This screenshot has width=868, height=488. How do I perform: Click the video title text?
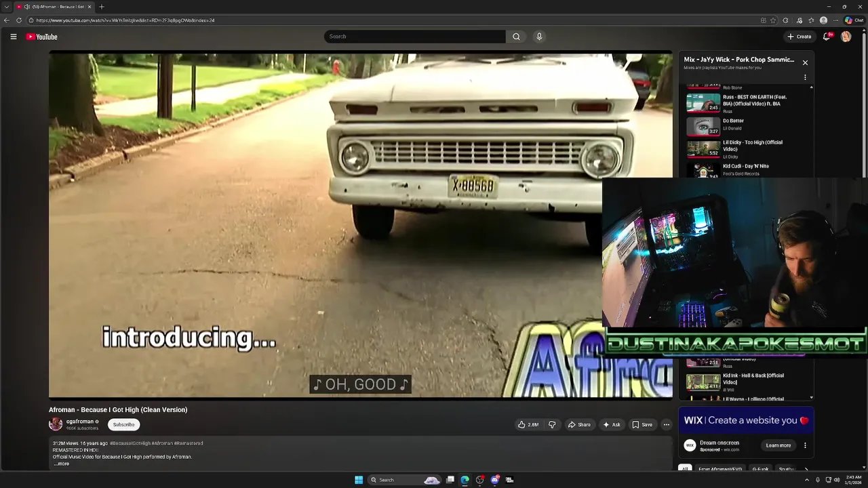click(x=118, y=409)
